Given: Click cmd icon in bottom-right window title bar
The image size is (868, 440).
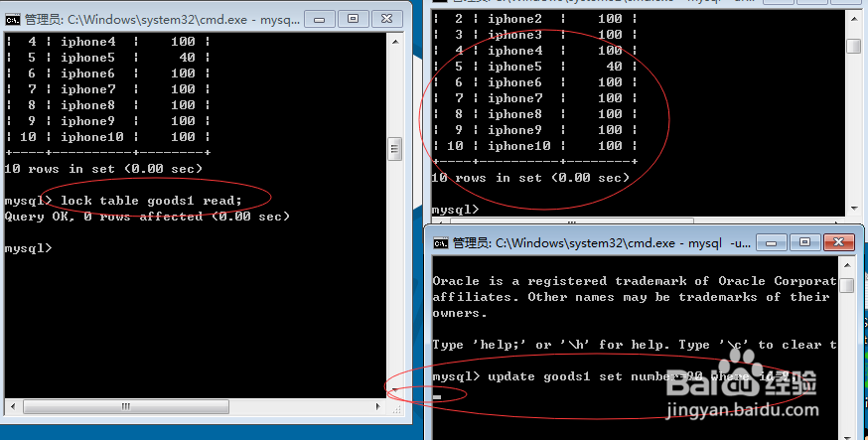Looking at the screenshot, I should [x=441, y=243].
